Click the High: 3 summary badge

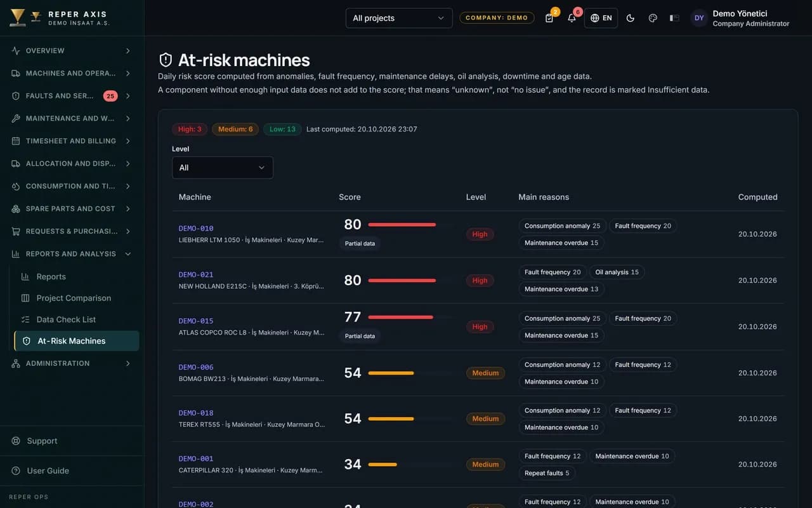coord(190,129)
